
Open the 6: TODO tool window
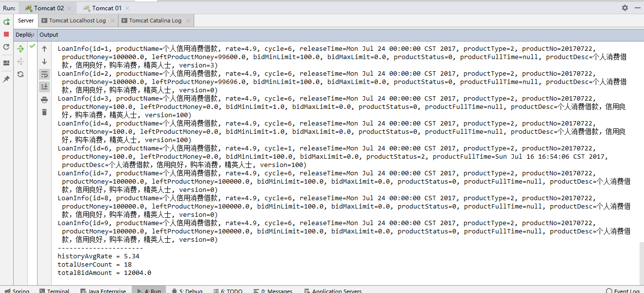[228, 291]
